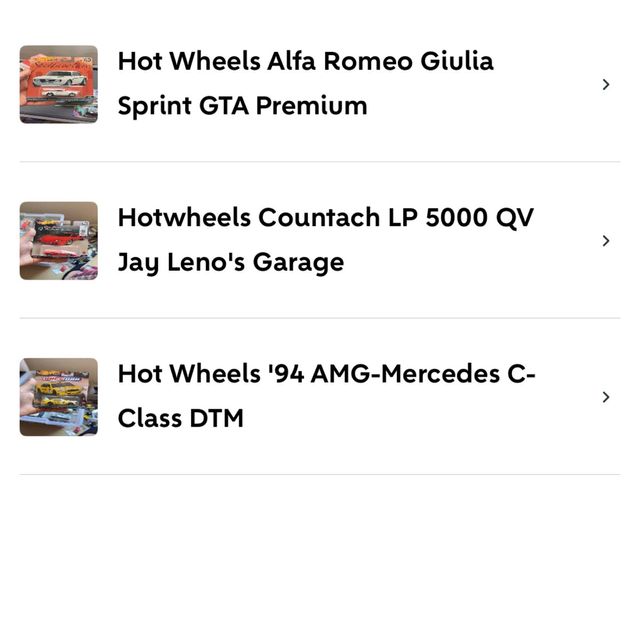Select the 'Hot Wheels '94 AMG-Mercedes C-' title line

326,374
